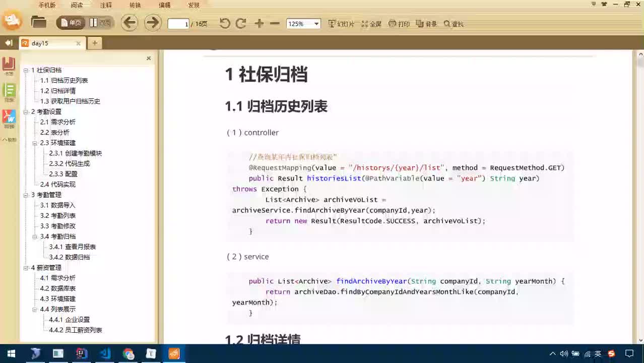
Task: Open the 注释 menu
Action: [106, 5]
